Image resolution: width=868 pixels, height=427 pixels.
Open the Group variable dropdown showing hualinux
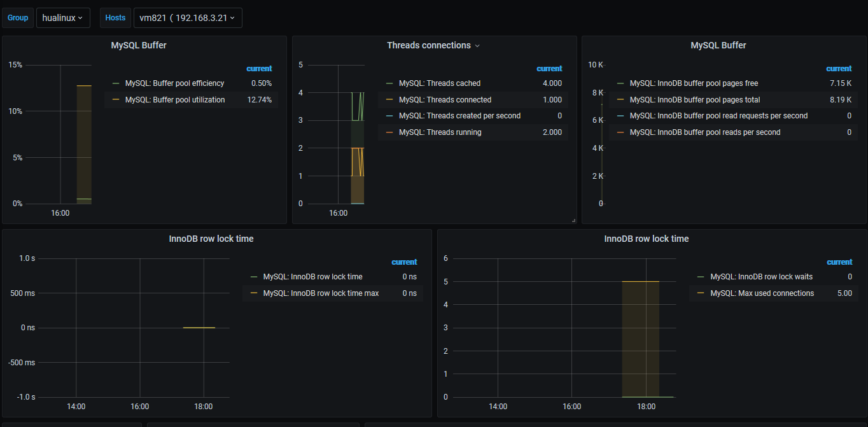(x=63, y=18)
